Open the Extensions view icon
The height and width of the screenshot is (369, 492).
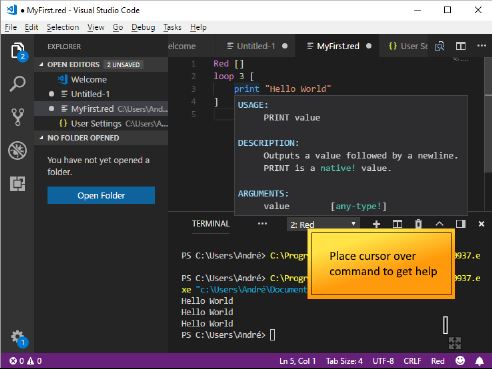(x=17, y=184)
